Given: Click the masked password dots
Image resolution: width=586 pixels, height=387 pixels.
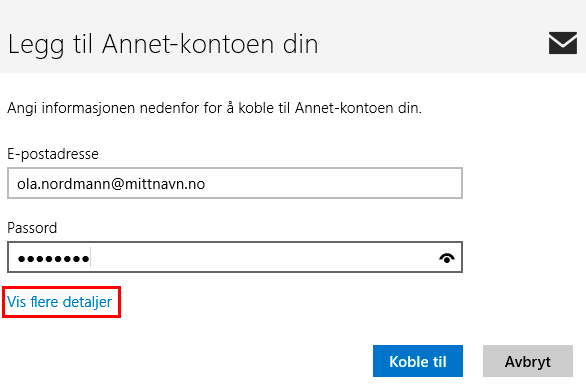Looking at the screenshot, I should tap(53, 258).
